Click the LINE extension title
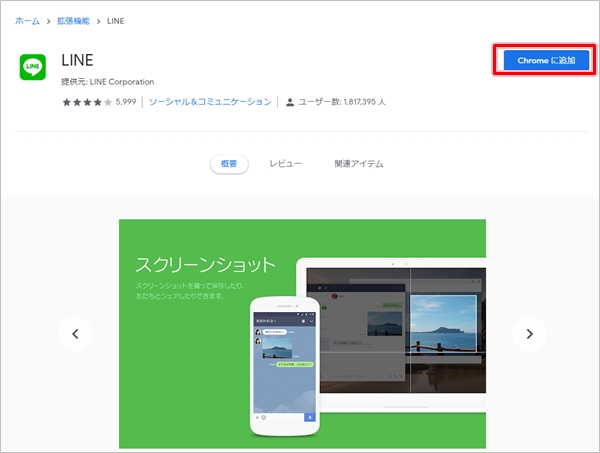Viewport: 600px width, 453px height. click(77, 60)
